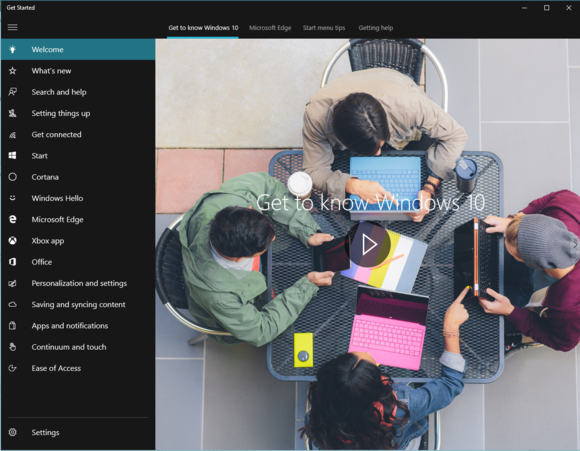
Task: Click the Windows Hello smiley icon
Action: click(x=13, y=198)
